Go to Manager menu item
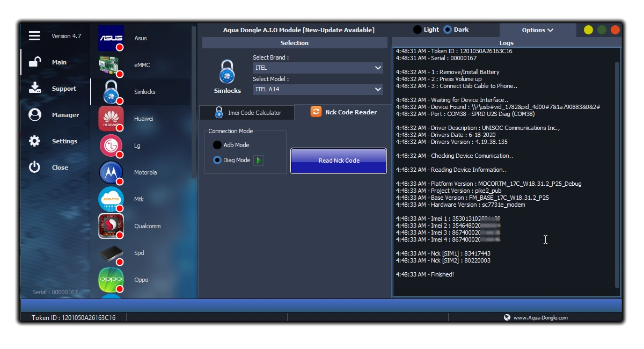Viewport: 644px width, 349px height. click(65, 115)
